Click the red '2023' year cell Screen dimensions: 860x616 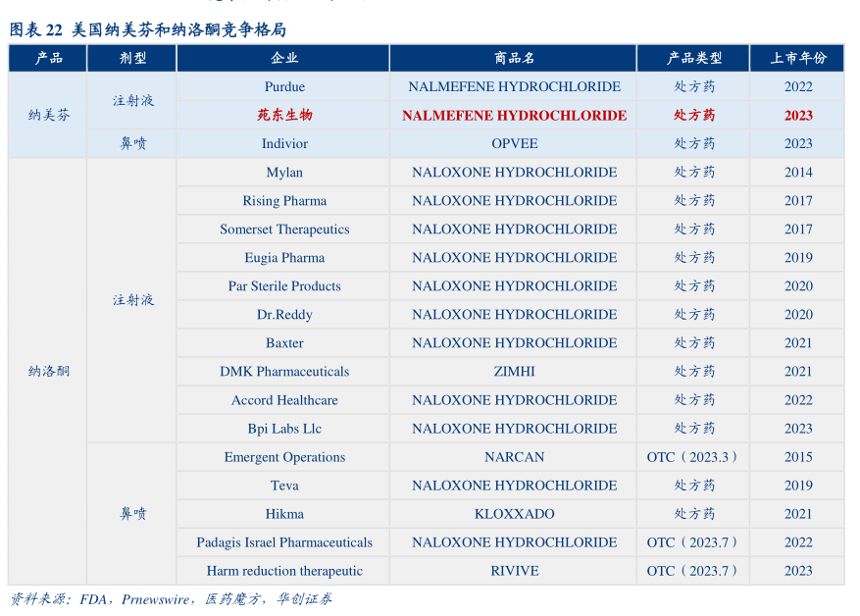798,115
